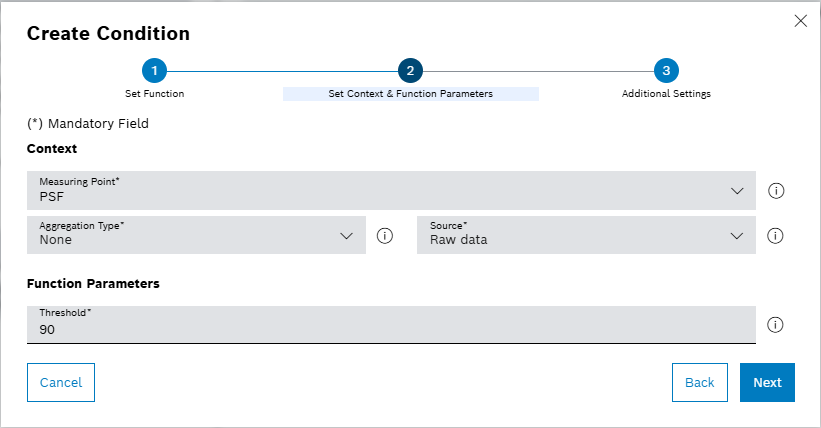Close the Create Condition dialog with X
The height and width of the screenshot is (428, 821).
point(800,21)
